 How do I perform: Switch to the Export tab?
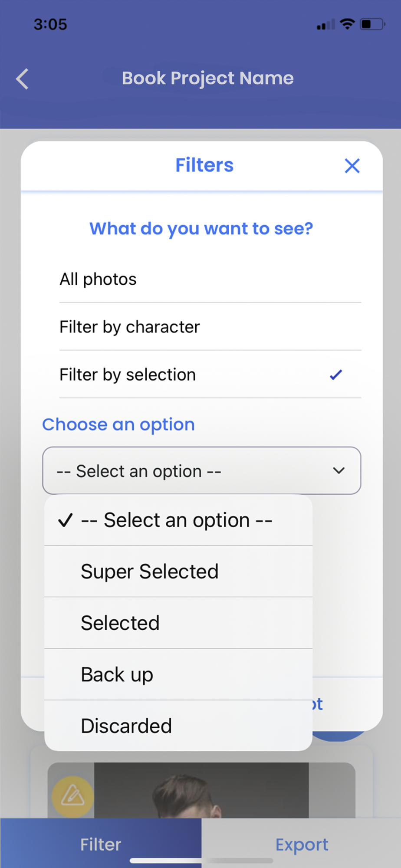click(302, 845)
